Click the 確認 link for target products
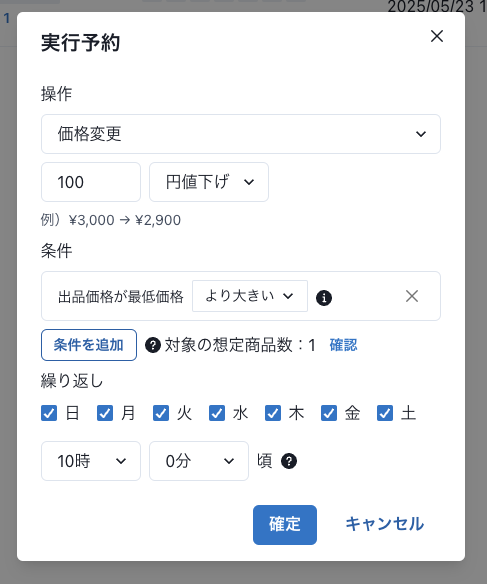 [x=343, y=345]
